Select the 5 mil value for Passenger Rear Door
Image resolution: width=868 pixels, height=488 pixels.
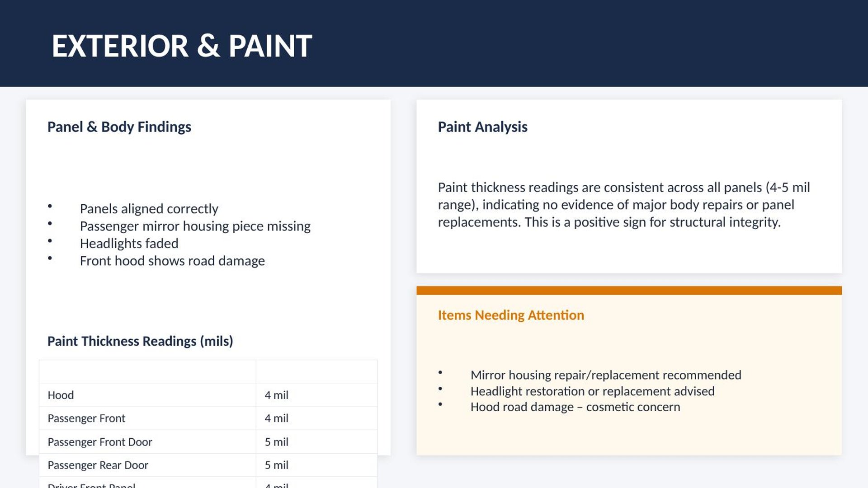pos(276,465)
